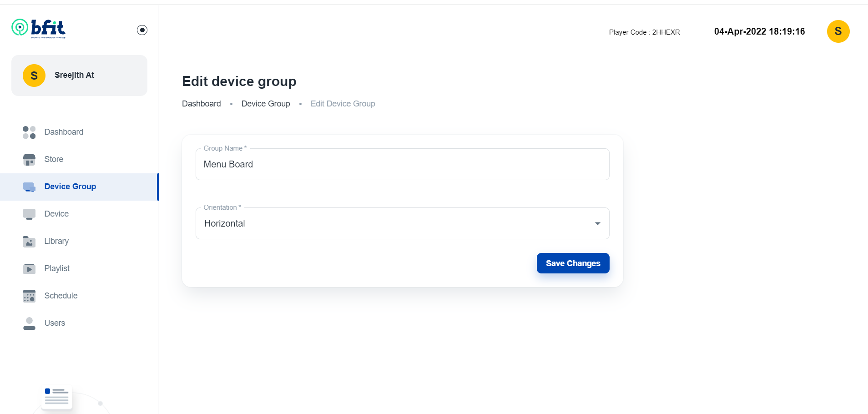The width and height of the screenshot is (868, 414).
Task: Click the Schedule calendar icon
Action: 29,296
